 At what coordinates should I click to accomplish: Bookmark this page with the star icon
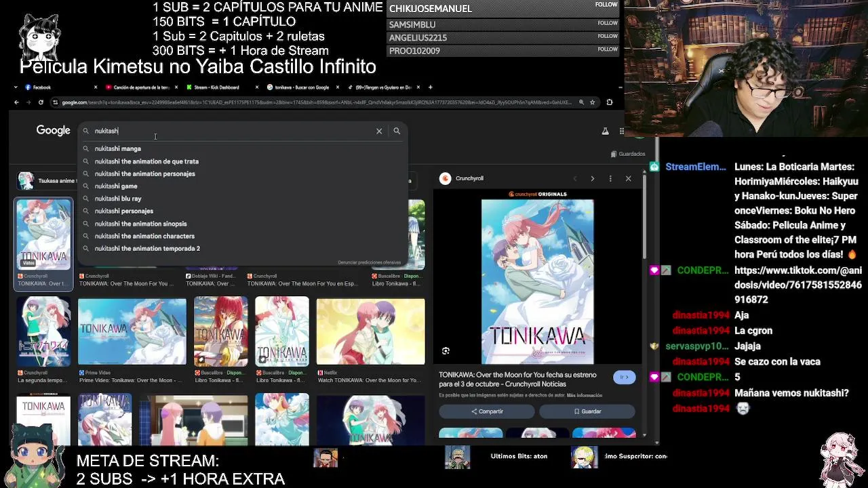(592, 102)
